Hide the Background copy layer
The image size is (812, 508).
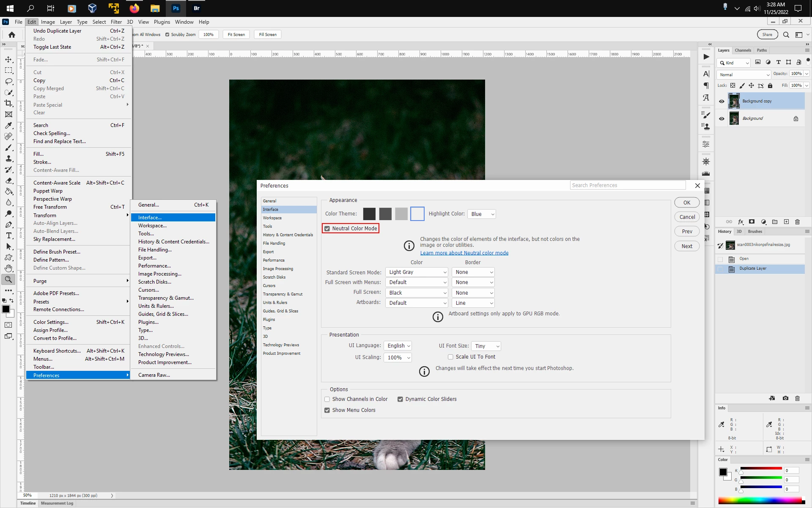721,101
